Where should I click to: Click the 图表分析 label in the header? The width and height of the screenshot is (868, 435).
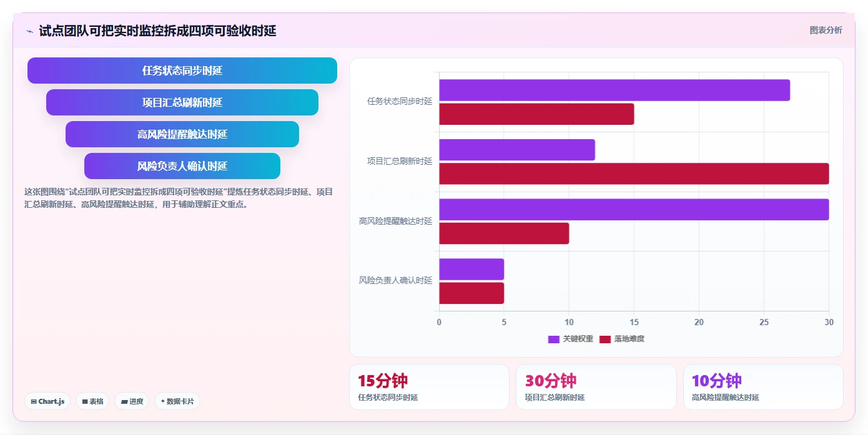(x=826, y=30)
